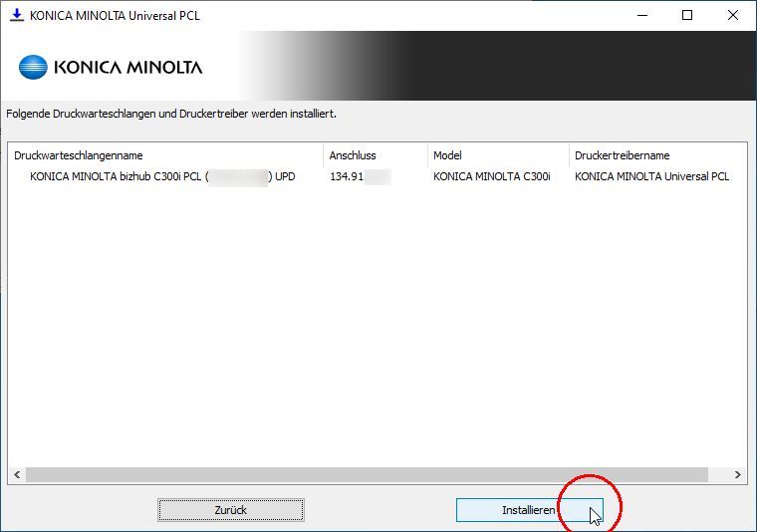Click the Druckertreibername column header
Viewport: 757px width, 532px height.
pos(622,155)
